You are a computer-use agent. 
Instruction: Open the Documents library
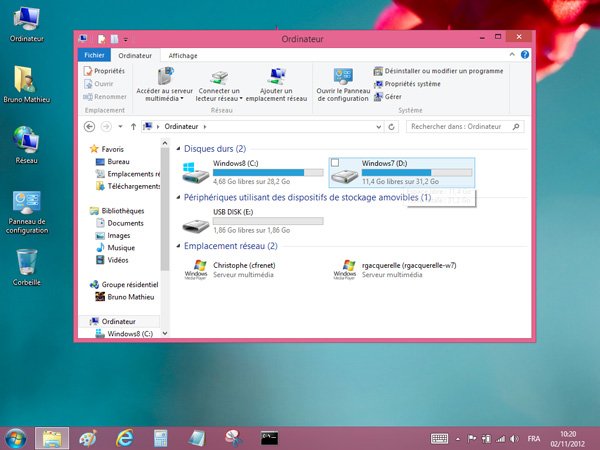[x=119, y=223]
